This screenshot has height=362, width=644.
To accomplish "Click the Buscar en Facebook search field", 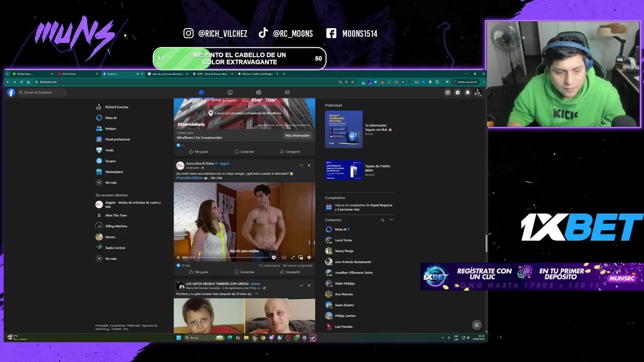I will tap(41, 93).
